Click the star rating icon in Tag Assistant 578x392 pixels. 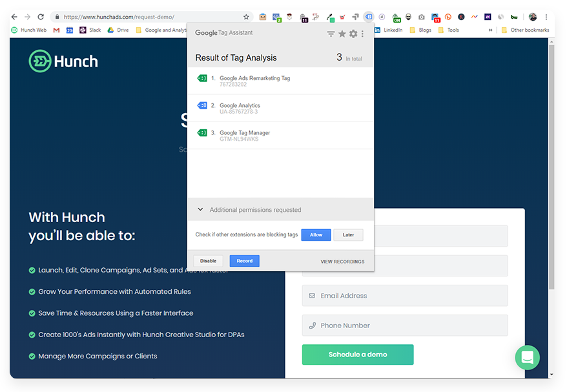[343, 33]
